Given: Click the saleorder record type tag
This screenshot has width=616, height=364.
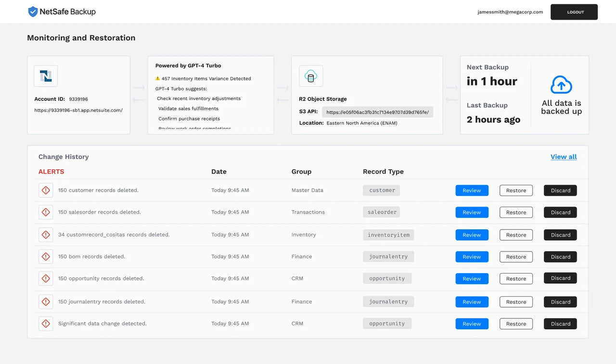Looking at the screenshot, I should (382, 212).
